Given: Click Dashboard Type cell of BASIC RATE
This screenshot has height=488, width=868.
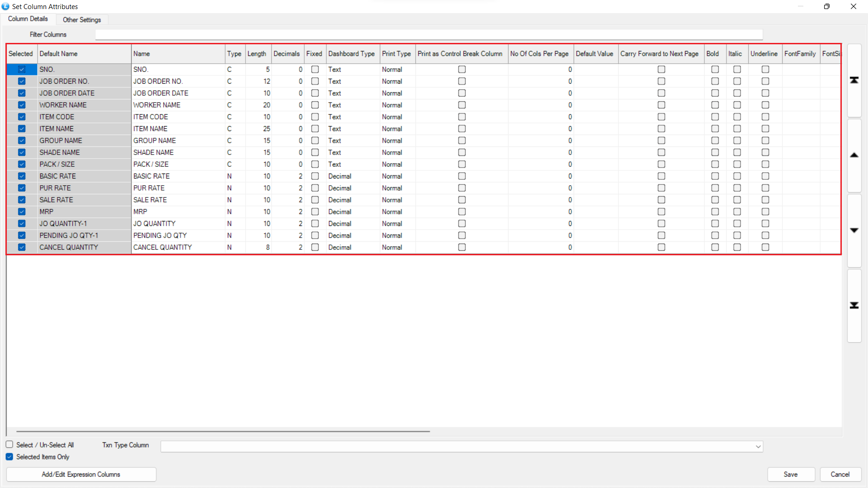Looking at the screenshot, I should (x=353, y=176).
